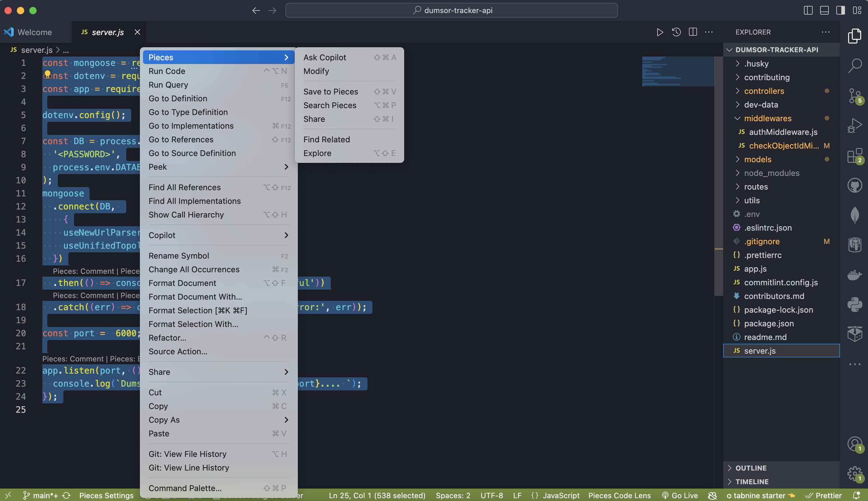Open Run and Debug view
Viewport: 868px width, 501px height.
coord(855,125)
